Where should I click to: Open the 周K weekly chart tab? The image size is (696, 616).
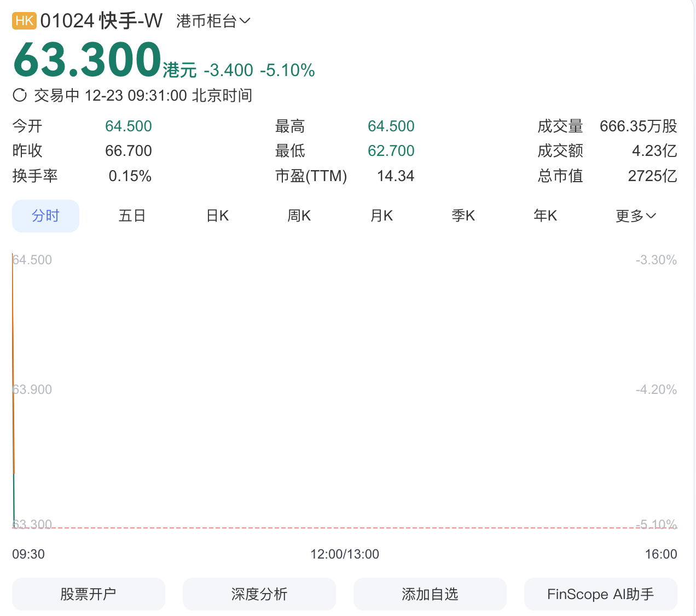pyautogui.click(x=299, y=216)
